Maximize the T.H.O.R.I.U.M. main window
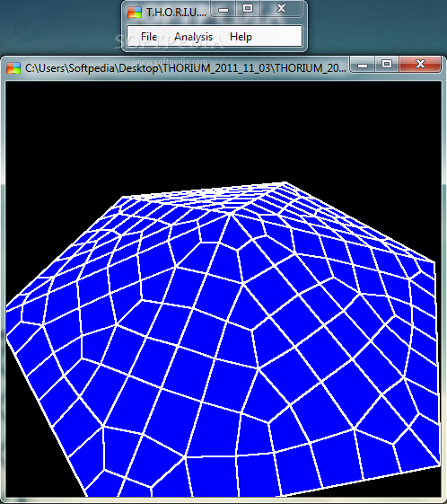This screenshot has height=504, width=447. point(248,9)
